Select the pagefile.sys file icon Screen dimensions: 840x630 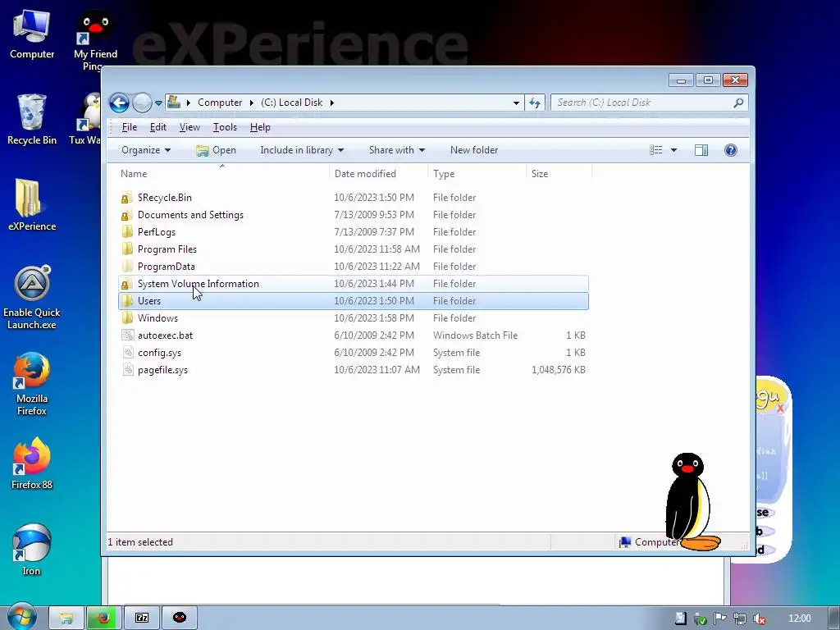tap(127, 370)
